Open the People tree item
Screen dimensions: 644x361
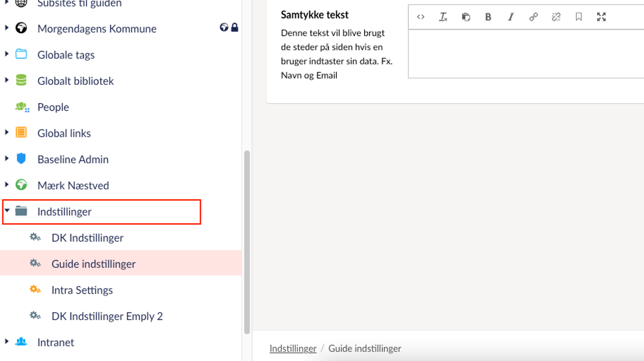click(x=53, y=107)
